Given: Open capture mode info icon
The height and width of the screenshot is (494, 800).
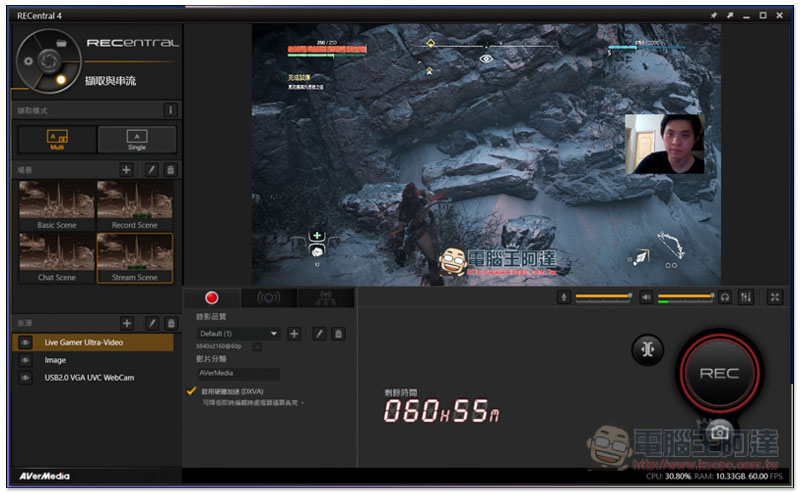Looking at the screenshot, I should tap(170, 110).
